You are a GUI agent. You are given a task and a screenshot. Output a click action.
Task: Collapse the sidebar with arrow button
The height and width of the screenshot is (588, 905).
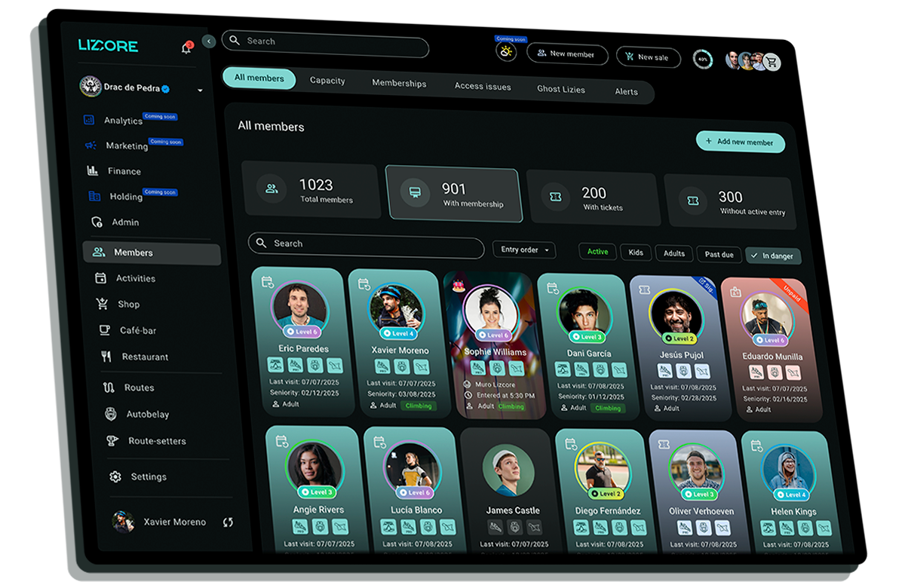(x=209, y=42)
